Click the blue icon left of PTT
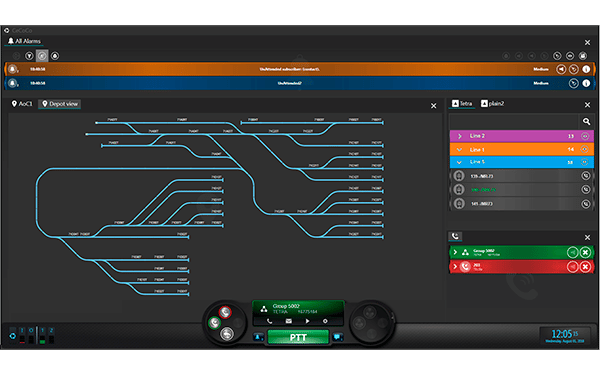Image resolution: width=600 pixels, height=375 pixels. coord(258,337)
